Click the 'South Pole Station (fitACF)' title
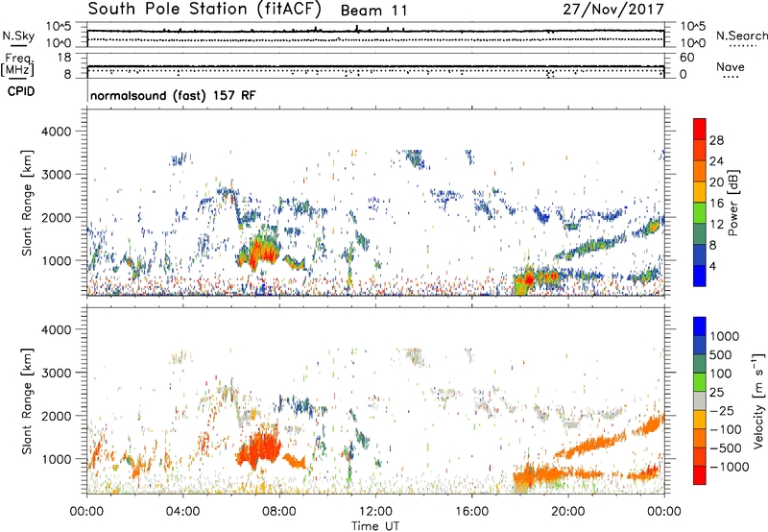This screenshot has width=768, height=532. (204, 9)
